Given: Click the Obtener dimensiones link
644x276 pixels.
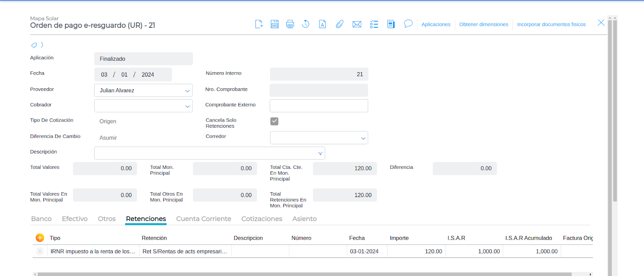Looking at the screenshot, I should point(483,24).
